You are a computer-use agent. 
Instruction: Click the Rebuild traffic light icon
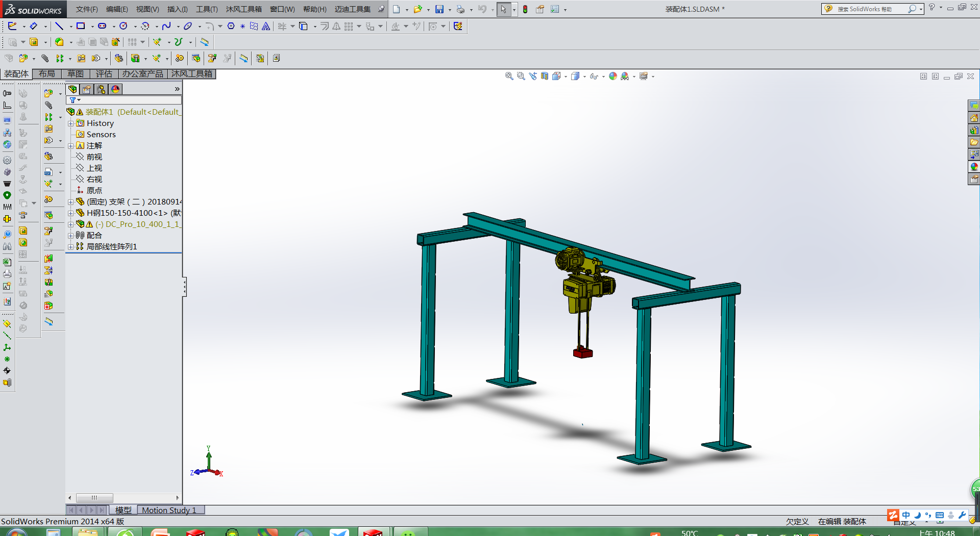(x=525, y=9)
